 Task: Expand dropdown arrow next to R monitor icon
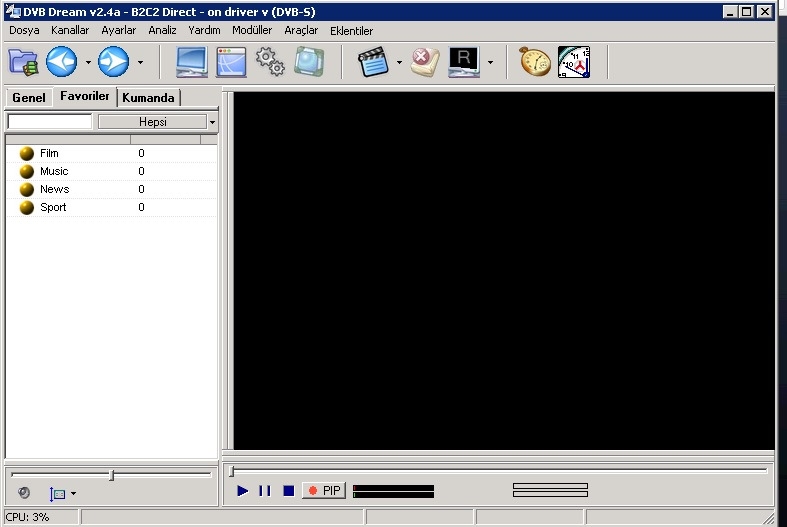click(x=490, y=63)
